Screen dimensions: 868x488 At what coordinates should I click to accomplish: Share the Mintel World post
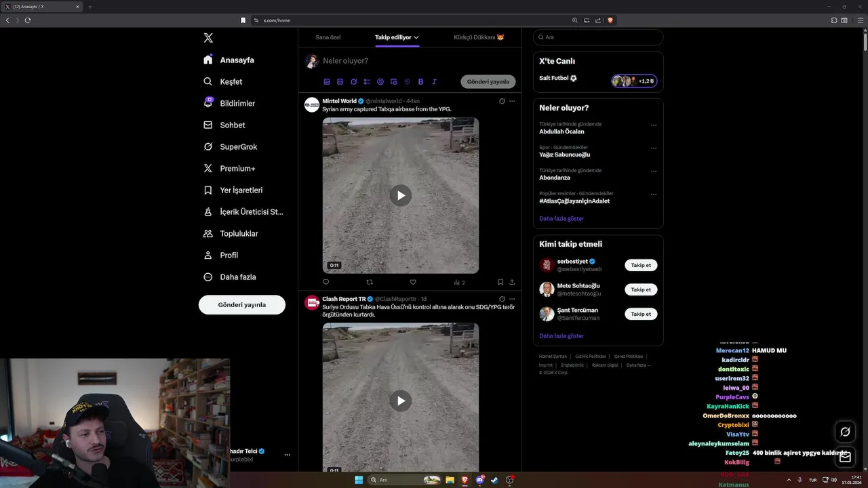click(512, 282)
